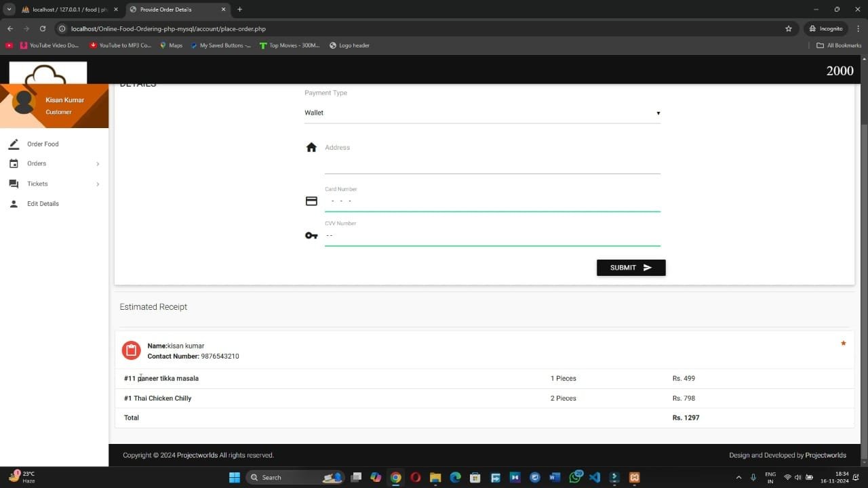Open the Payment Type Wallet dropdown
The image size is (868, 488).
(x=481, y=113)
